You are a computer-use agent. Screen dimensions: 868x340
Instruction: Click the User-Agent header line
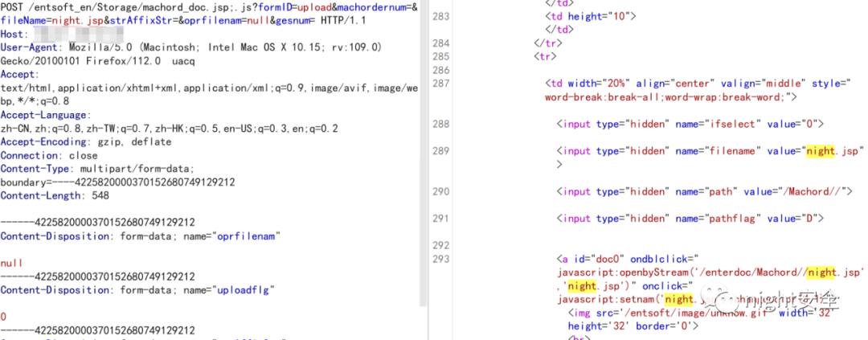click(191, 47)
